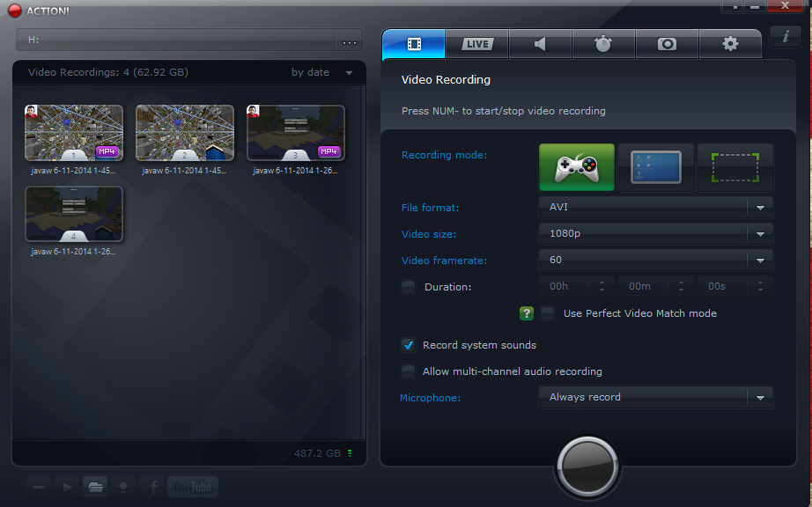This screenshot has width=812, height=507.
Task: Click the MP4 badge on recording 1
Action: (107, 151)
